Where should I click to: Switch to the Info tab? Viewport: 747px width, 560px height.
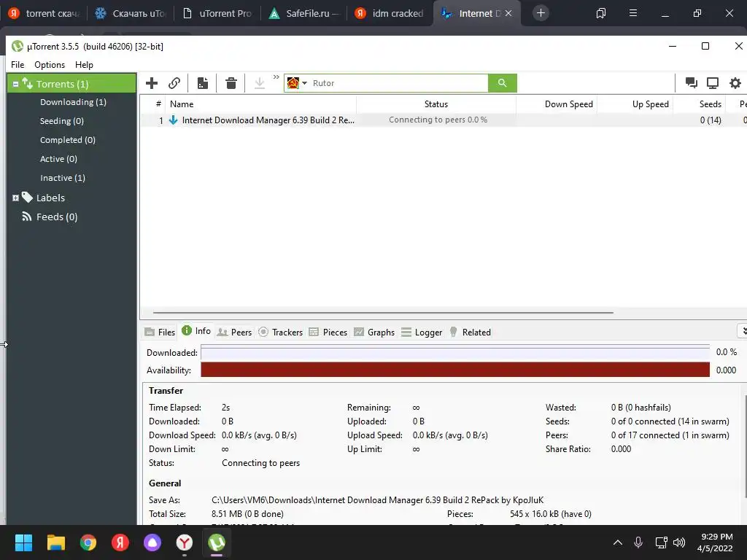(x=196, y=332)
